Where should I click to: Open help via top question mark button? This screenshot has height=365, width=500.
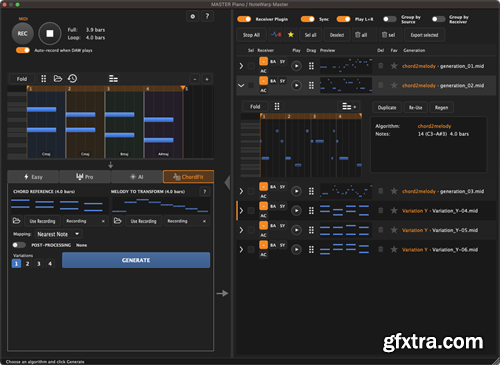coord(207,16)
